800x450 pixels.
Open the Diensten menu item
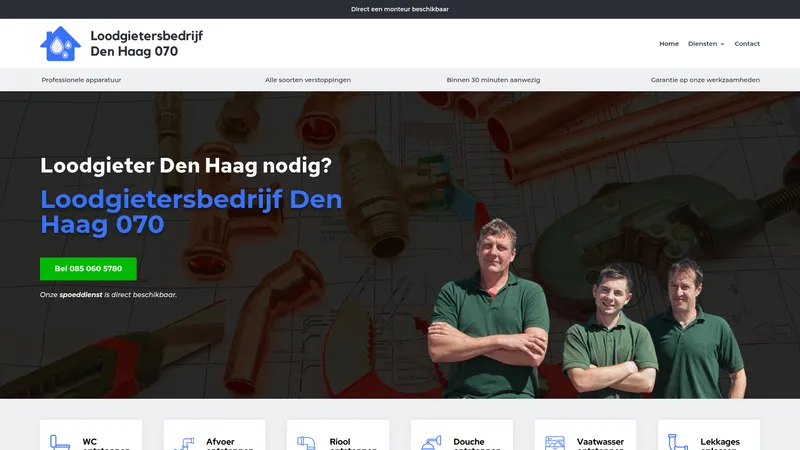point(703,44)
